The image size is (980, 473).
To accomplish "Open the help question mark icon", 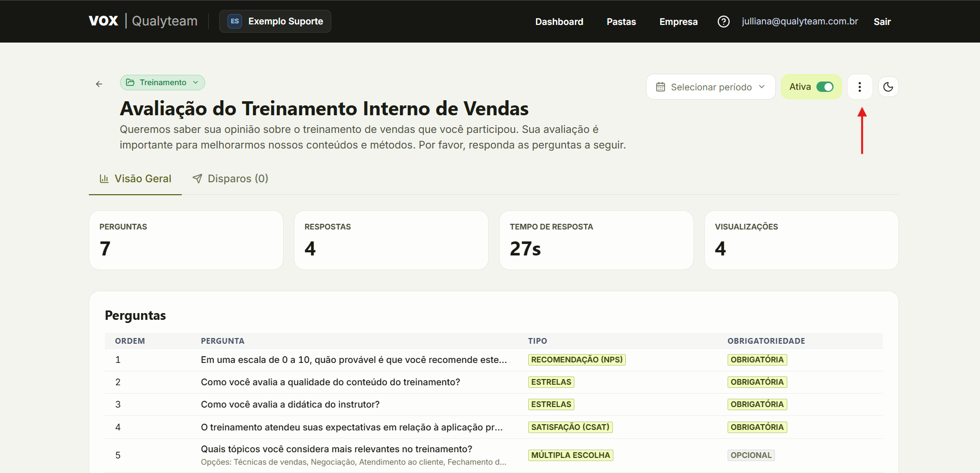I will [x=723, y=21].
